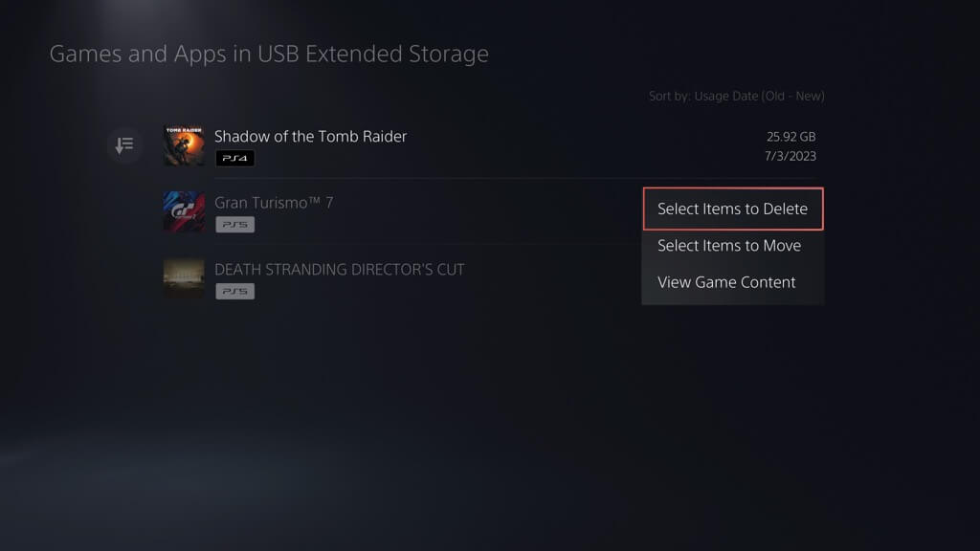This screenshot has width=980, height=551.
Task: Select the Shadow of the Tomb Raider title
Action: click(x=310, y=137)
